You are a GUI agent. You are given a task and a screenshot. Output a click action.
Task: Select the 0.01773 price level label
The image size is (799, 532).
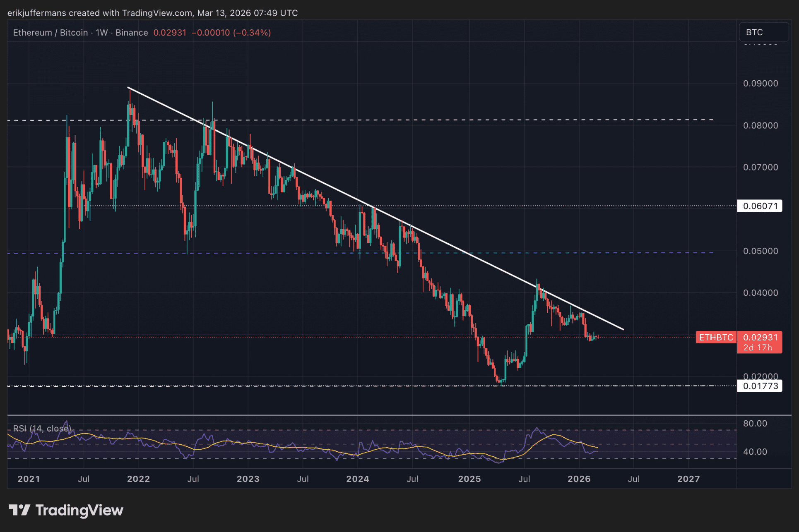760,386
